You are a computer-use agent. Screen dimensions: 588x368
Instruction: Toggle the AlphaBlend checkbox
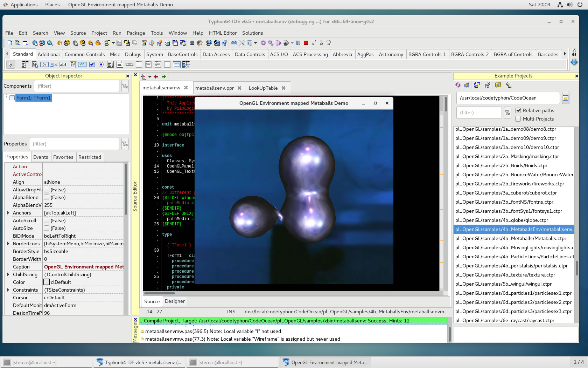click(47, 197)
